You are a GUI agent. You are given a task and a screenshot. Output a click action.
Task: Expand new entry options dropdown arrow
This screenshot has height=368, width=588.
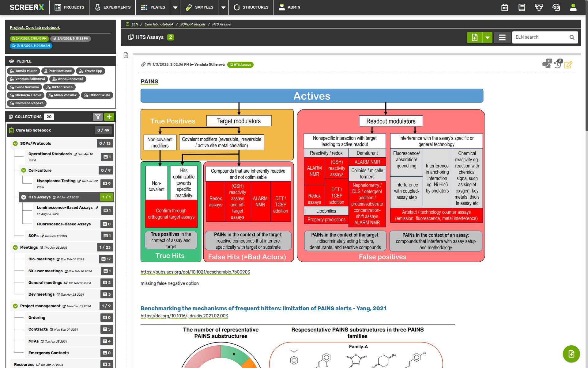[x=487, y=37]
